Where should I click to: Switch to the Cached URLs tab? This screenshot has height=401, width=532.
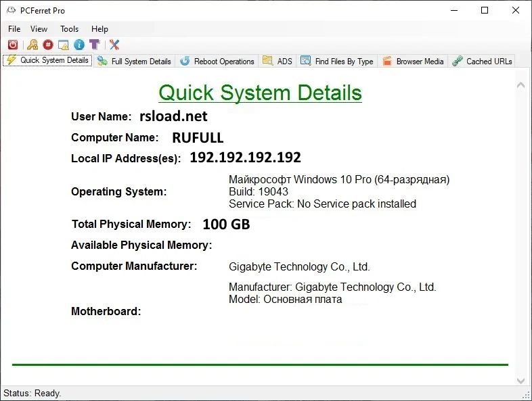click(x=482, y=61)
